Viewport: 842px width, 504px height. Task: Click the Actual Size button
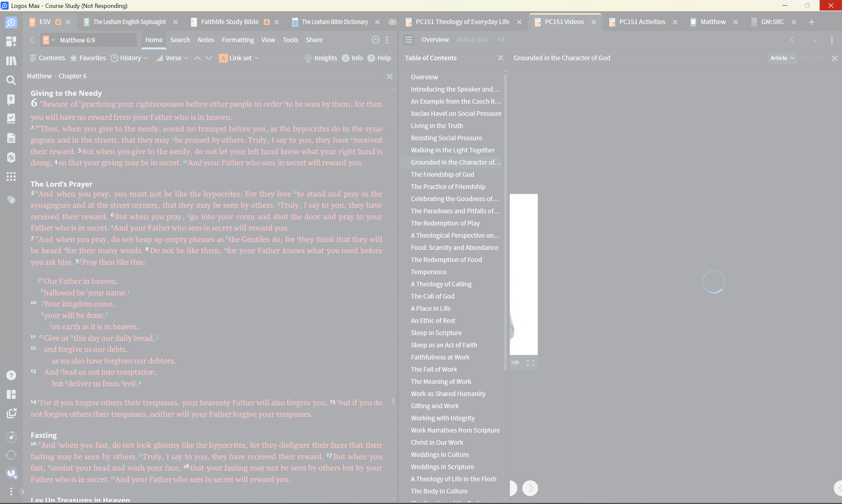(473, 40)
